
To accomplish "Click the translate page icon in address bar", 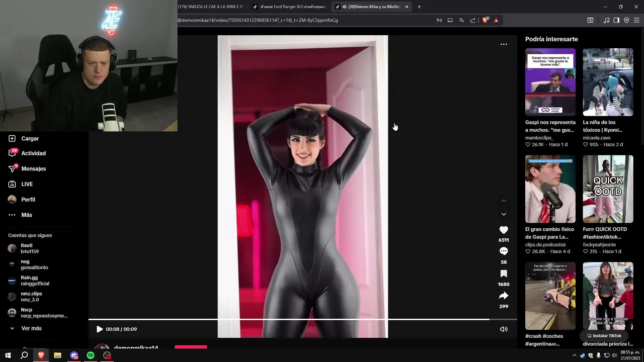I will 461,20.
